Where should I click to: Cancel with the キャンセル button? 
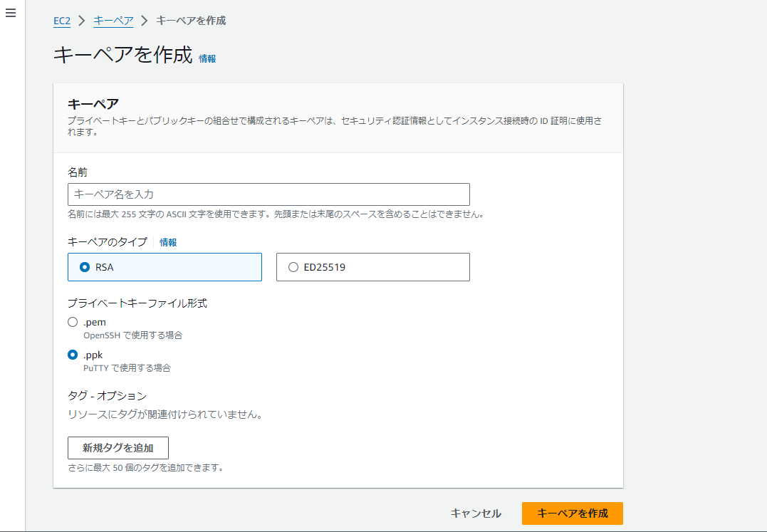coord(476,513)
